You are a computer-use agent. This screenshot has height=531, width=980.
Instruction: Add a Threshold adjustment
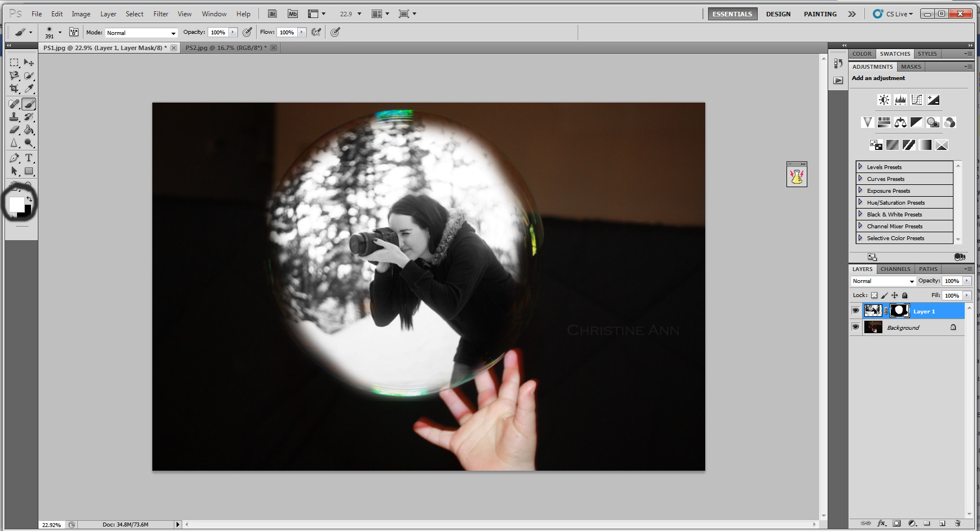pyautogui.click(x=909, y=145)
